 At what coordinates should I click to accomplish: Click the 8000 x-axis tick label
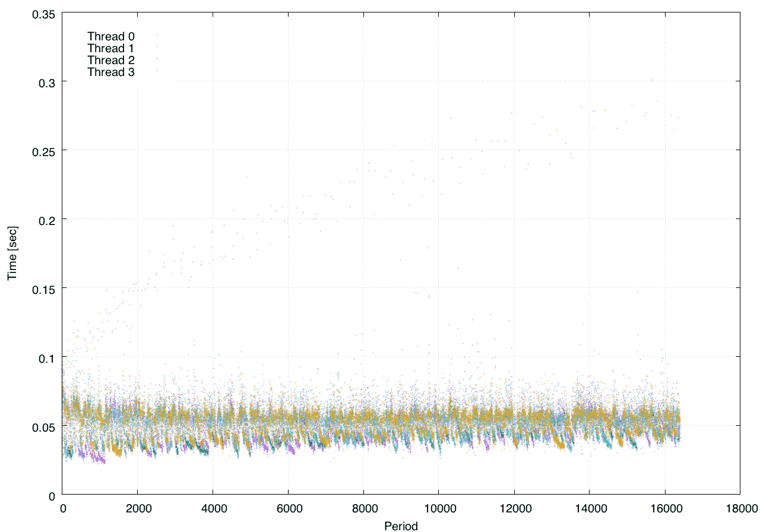click(x=363, y=509)
